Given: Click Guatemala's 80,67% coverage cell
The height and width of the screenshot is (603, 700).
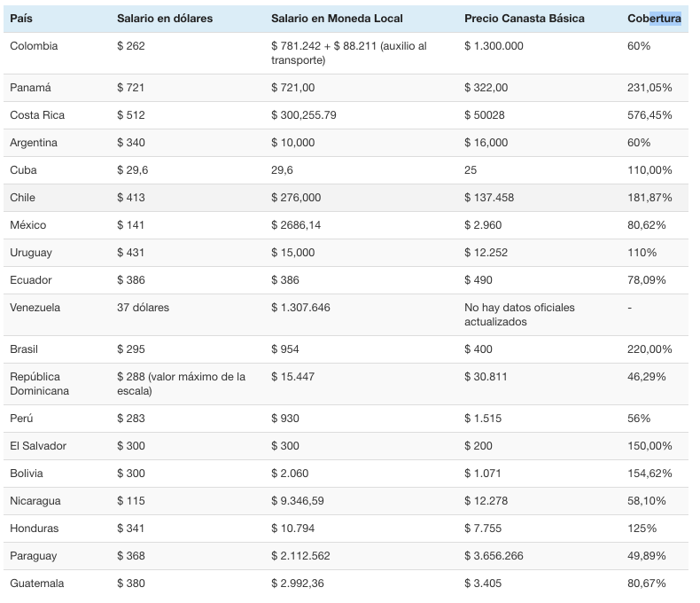Looking at the screenshot, I should pos(647,583).
